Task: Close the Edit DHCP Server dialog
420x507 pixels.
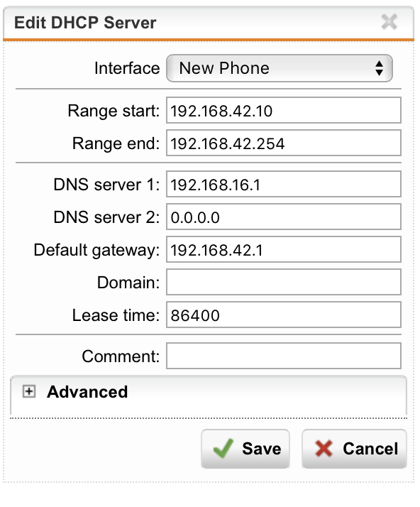Action: pos(389,22)
